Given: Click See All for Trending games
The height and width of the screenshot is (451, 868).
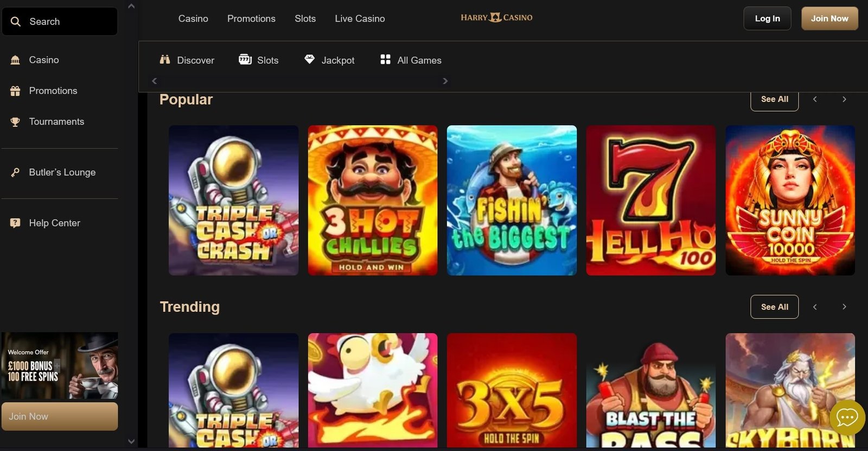Looking at the screenshot, I should 774,307.
